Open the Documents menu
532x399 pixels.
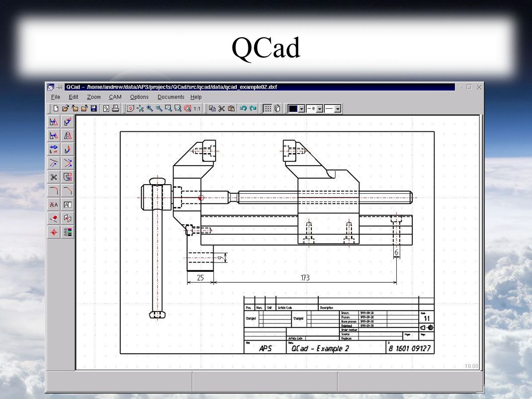pos(170,97)
